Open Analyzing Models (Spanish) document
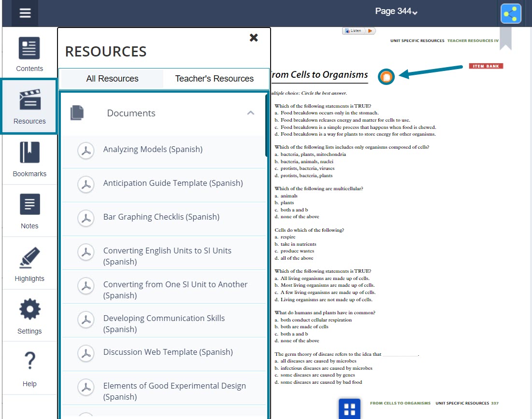532x419 pixels. coord(153,150)
